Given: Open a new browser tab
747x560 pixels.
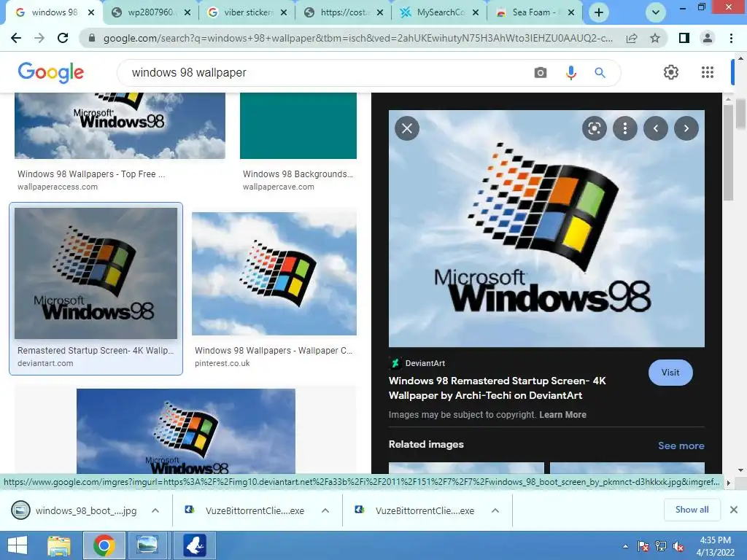Looking at the screenshot, I should point(599,12).
